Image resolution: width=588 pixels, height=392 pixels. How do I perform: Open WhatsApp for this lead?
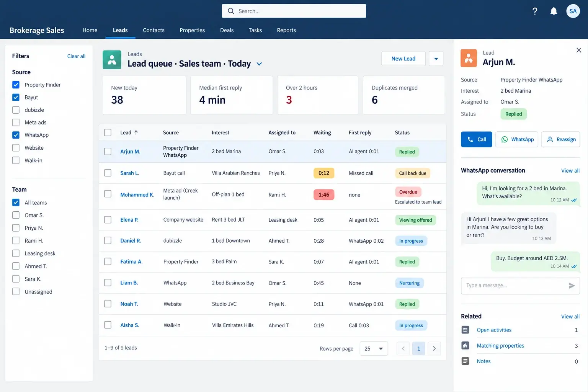click(x=517, y=139)
